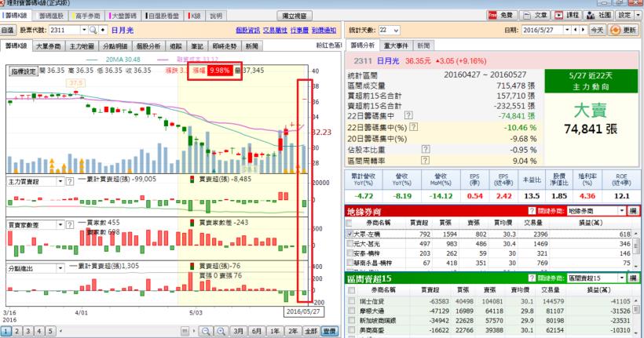The height and width of the screenshot is (338, 644).
Task: Toggle checkbox for 安泰-楠梓 broker
Action: (349, 253)
